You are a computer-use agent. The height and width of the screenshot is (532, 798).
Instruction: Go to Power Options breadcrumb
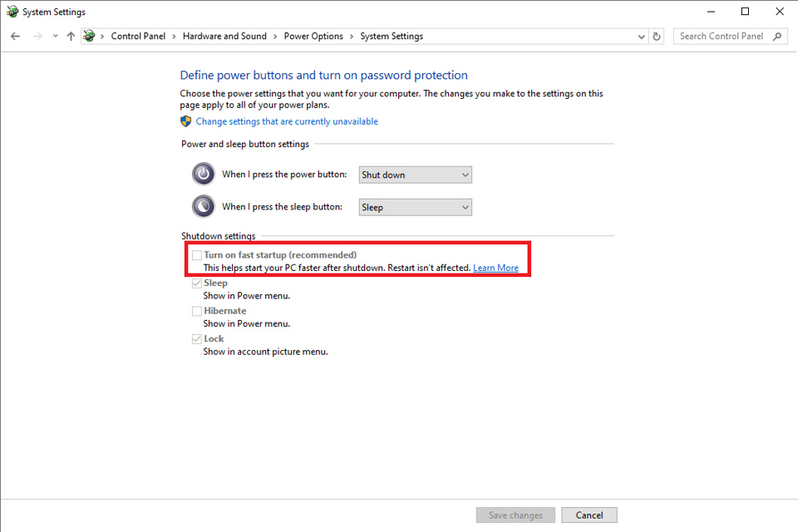point(313,37)
